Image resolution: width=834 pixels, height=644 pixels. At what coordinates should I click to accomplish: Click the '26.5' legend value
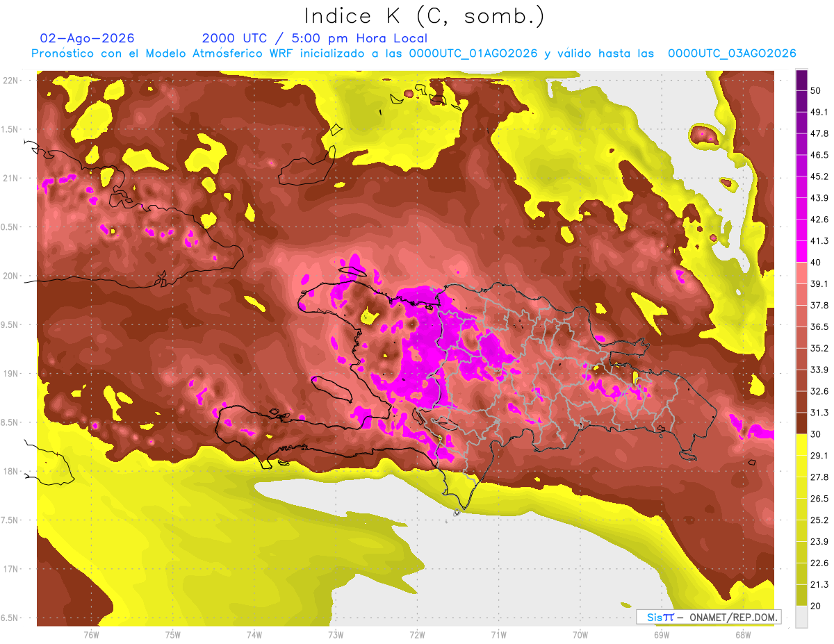pyautogui.click(x=820, y=499)
